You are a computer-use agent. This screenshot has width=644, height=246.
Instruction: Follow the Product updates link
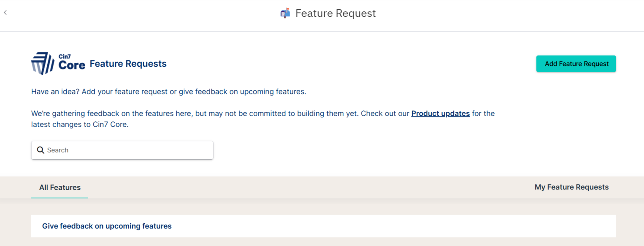point(440,113)
